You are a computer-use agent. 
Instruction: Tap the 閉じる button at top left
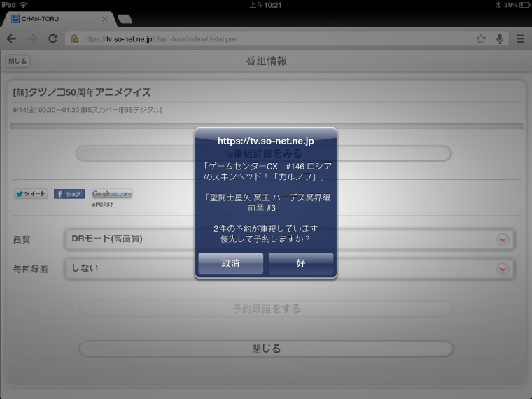tap(17, 61)
